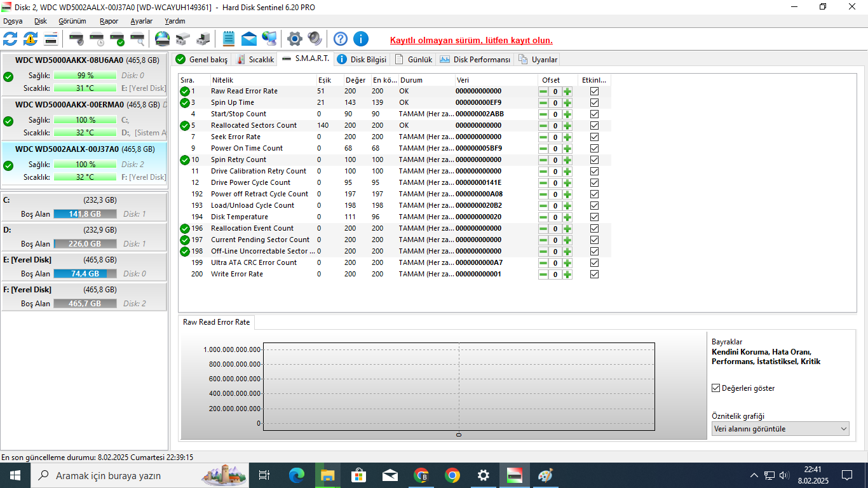Uncheck enable box for Raw Read Error Rate
The height and width of the screenshot is (488, 868).
pos(594,91)
